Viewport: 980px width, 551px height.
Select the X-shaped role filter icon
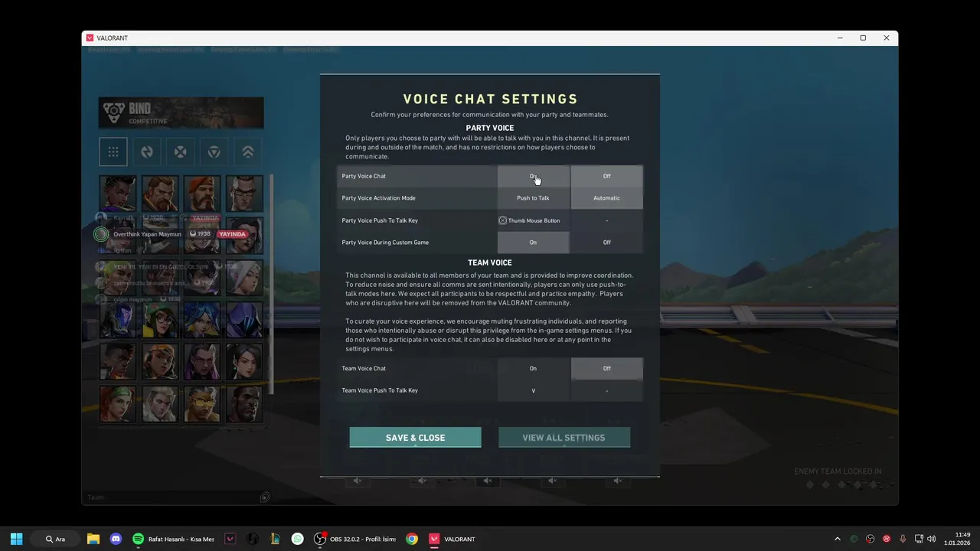[x=181, y=152]
